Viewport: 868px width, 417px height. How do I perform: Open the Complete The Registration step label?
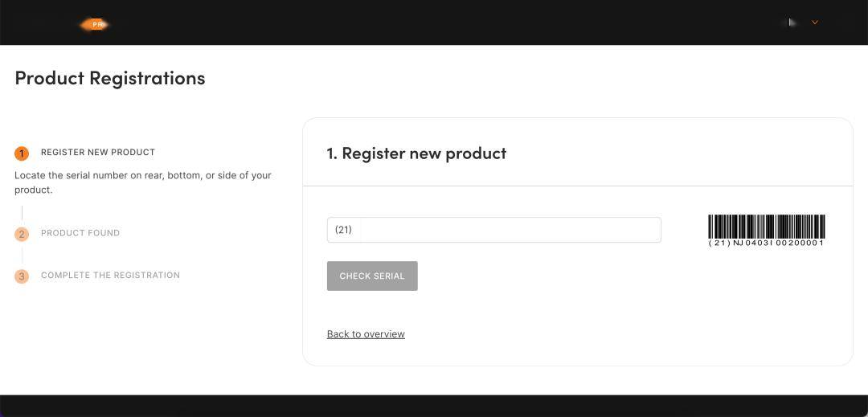tap(110, 275)
